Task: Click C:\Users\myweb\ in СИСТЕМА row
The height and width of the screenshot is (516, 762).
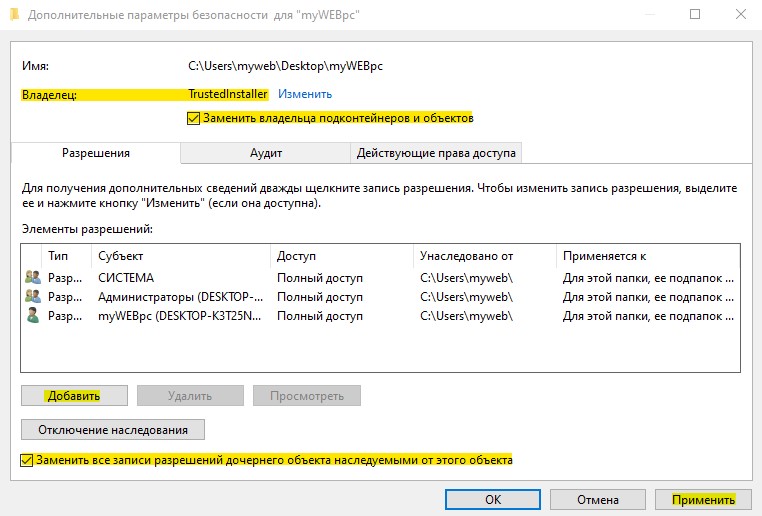Action: tap(467, 277)
